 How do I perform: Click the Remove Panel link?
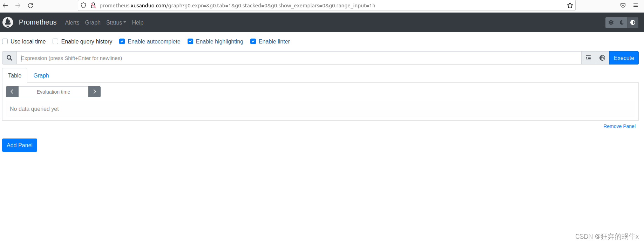pyautogui.click(x=619, y=126)
